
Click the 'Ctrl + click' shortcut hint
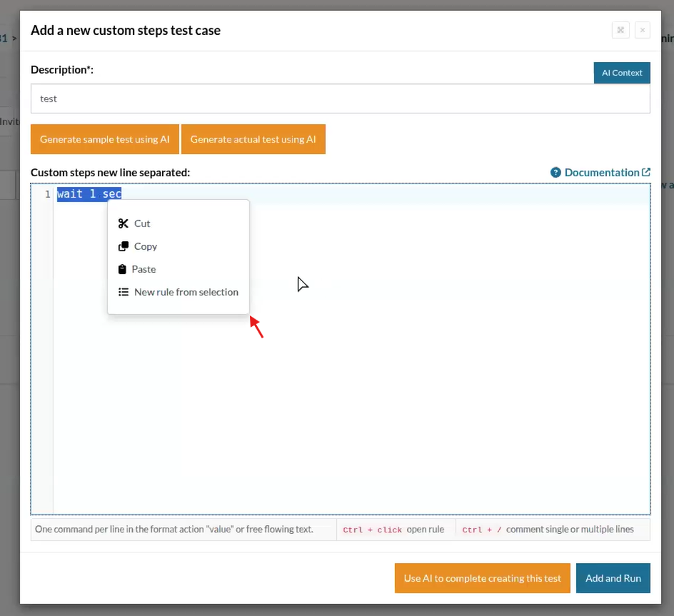click(372, 530)
